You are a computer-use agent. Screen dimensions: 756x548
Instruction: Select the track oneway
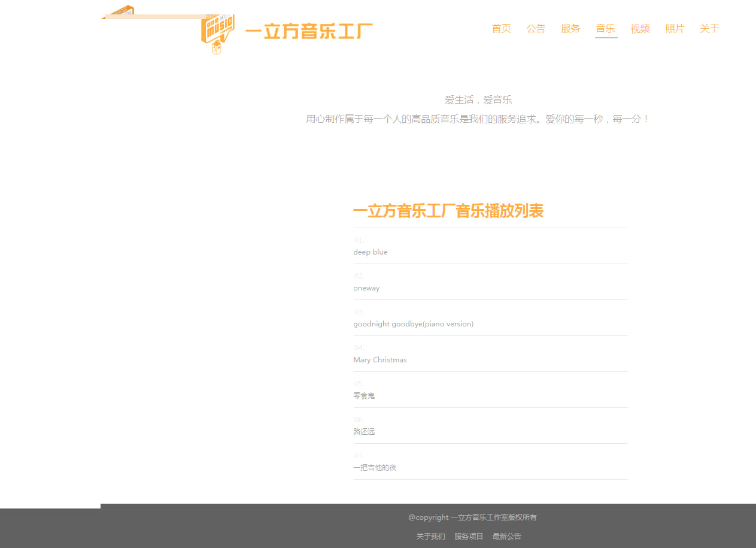pos(366,288)
